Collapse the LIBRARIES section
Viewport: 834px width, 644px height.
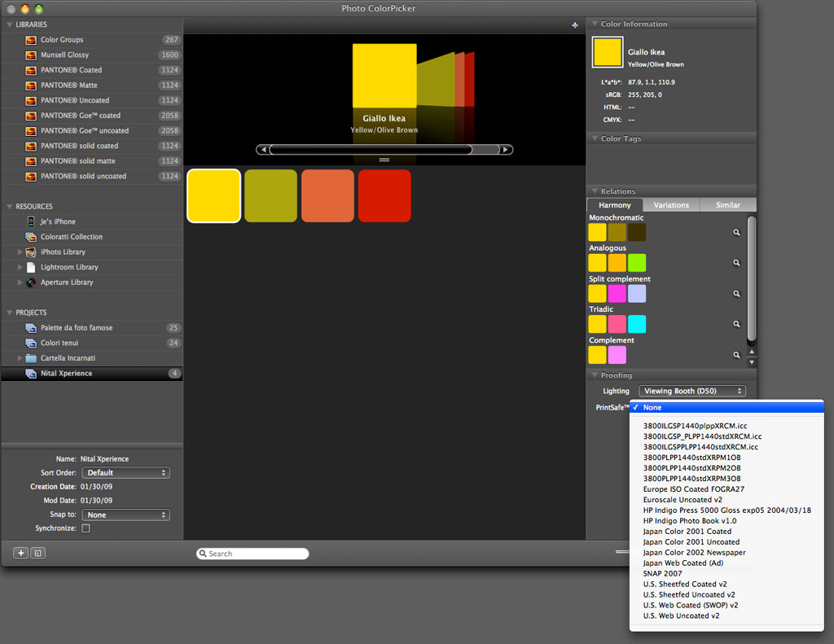10,24
